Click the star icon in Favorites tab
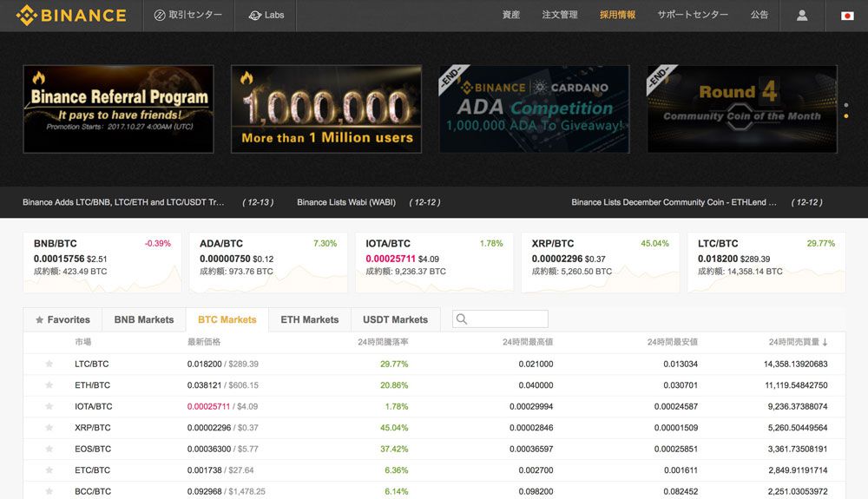 tap(39, 319)
